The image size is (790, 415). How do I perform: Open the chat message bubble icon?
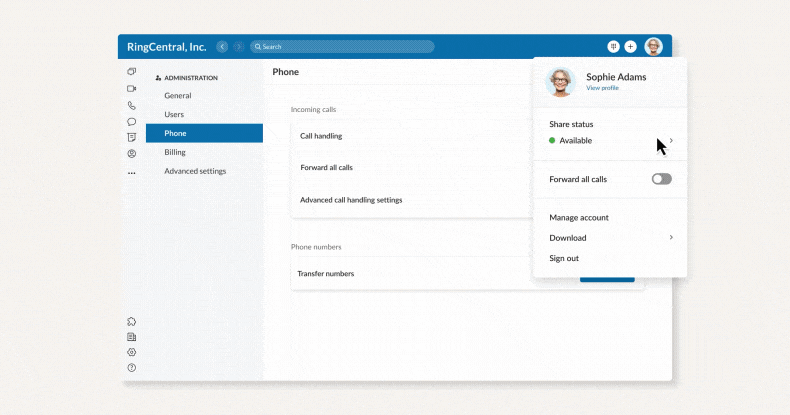pos(131,121)
